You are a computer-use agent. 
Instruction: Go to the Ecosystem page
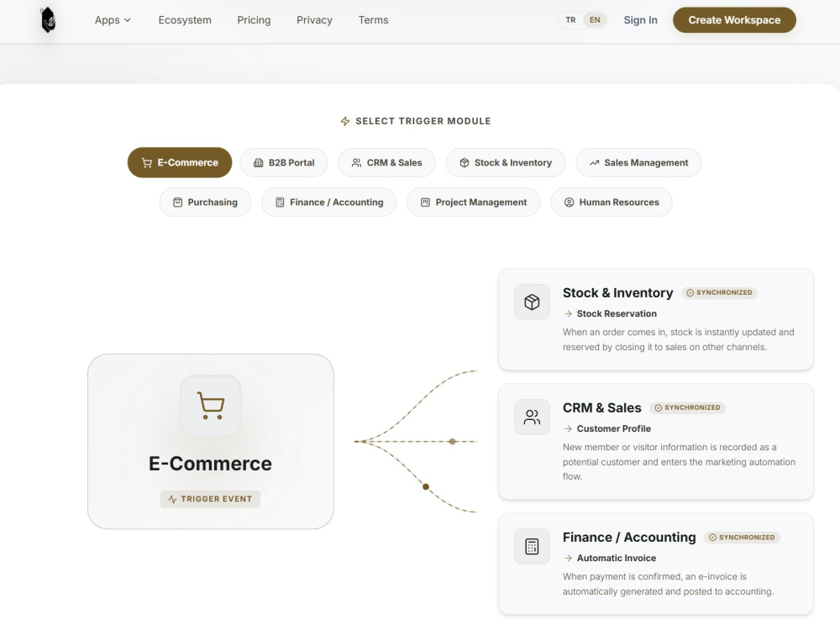(x=185, y=20)
